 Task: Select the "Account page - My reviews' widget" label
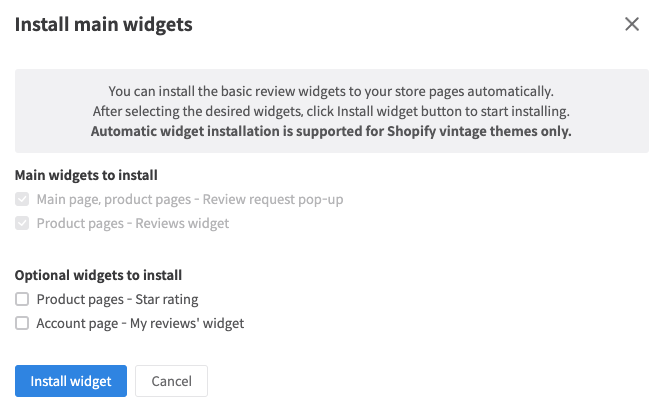140,323
